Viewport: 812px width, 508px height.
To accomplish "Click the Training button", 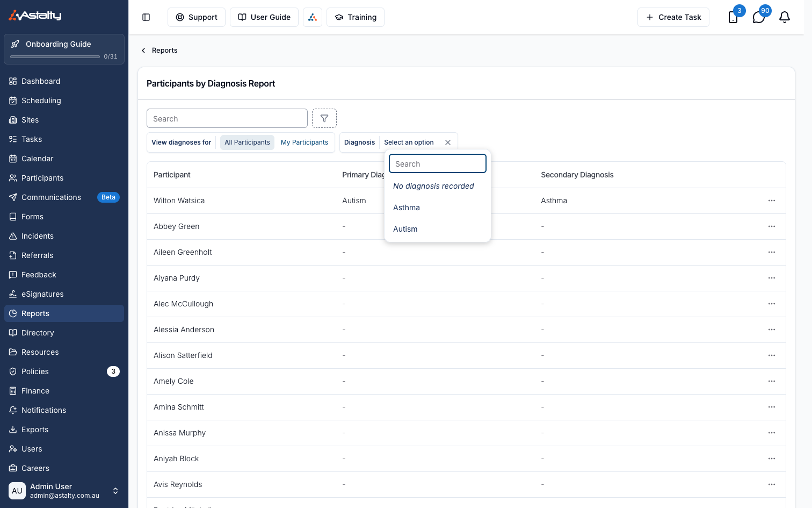I will [356, 17].
